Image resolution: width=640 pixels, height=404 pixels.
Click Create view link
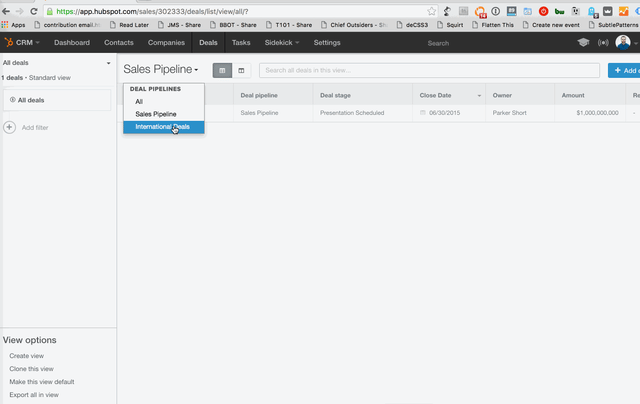27,356
